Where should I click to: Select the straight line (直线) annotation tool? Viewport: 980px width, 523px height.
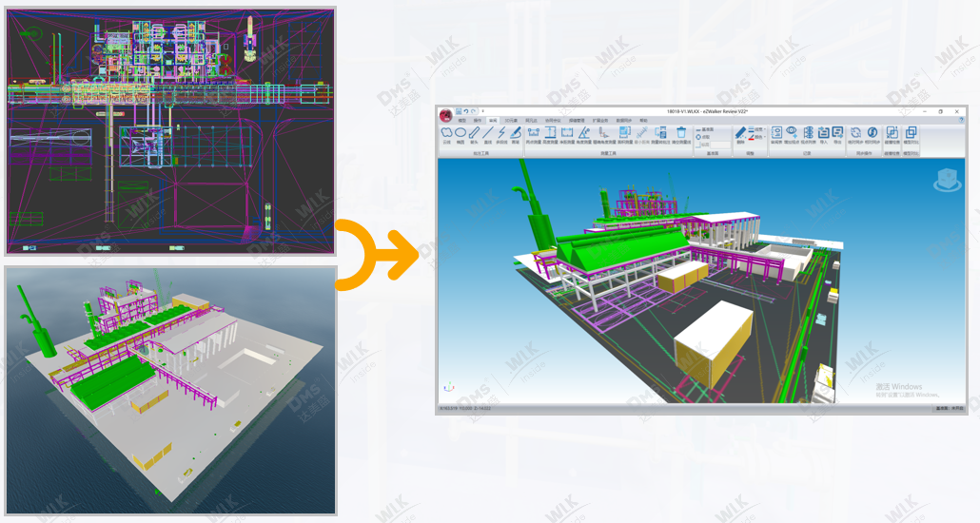click(488, 136)
